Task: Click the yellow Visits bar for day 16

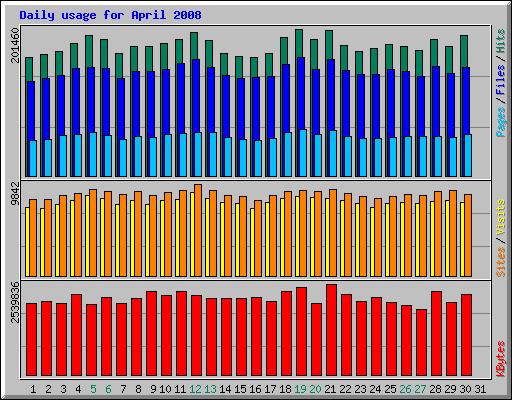Action: [x=252, y=242]
